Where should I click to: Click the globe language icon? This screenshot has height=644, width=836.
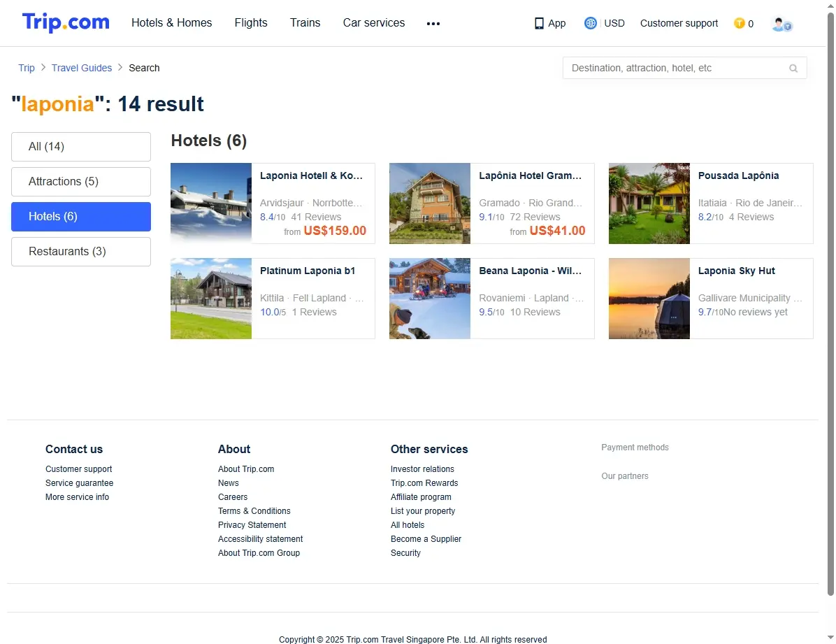pyautogui.click(x=590, y=23)
